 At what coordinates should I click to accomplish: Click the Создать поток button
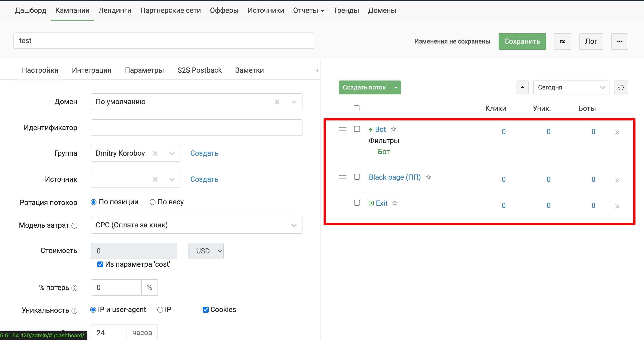[364, 87]
